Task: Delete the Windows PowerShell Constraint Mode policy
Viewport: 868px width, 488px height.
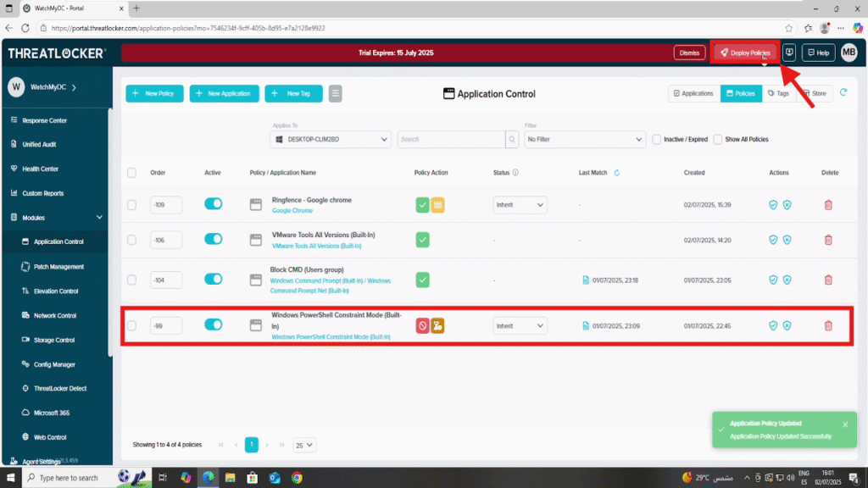Action: tap(828, 326)
